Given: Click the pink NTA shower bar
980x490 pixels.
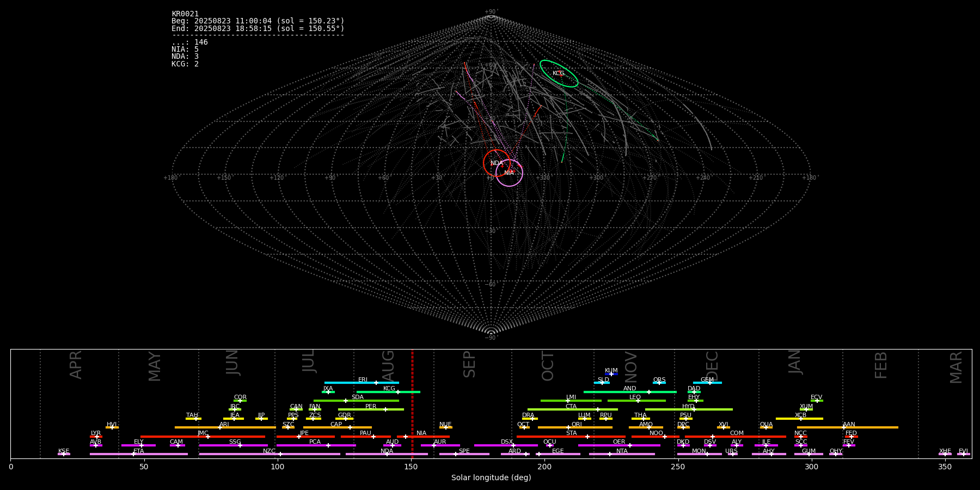Looking at the screenshot, I should [622, 454].
